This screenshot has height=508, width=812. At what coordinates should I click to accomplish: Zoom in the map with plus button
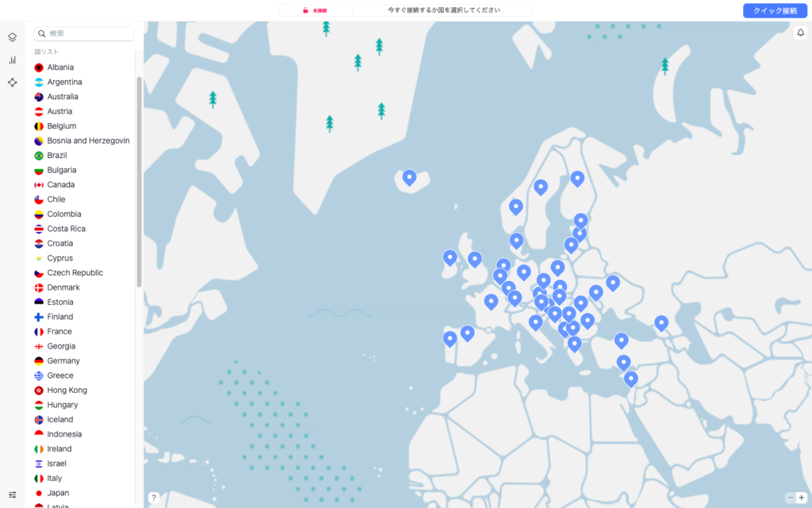801,498
